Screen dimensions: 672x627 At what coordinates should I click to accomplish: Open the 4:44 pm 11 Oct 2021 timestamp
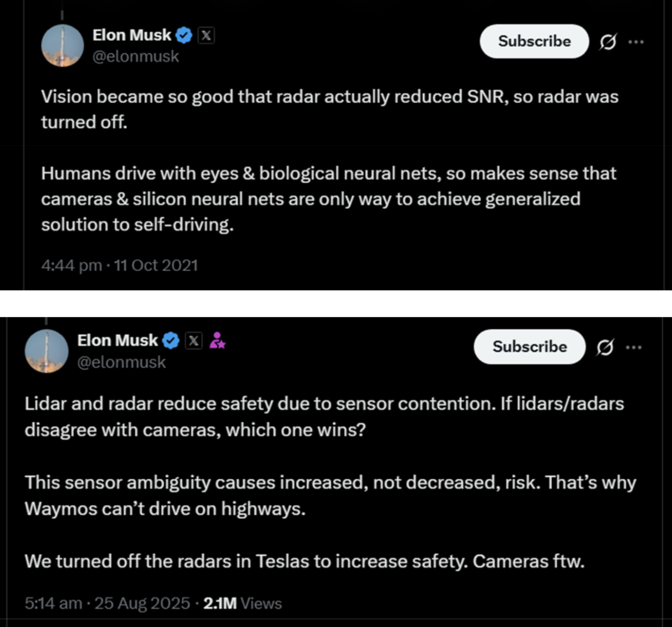pyautogui.click(x=119, y=265)
